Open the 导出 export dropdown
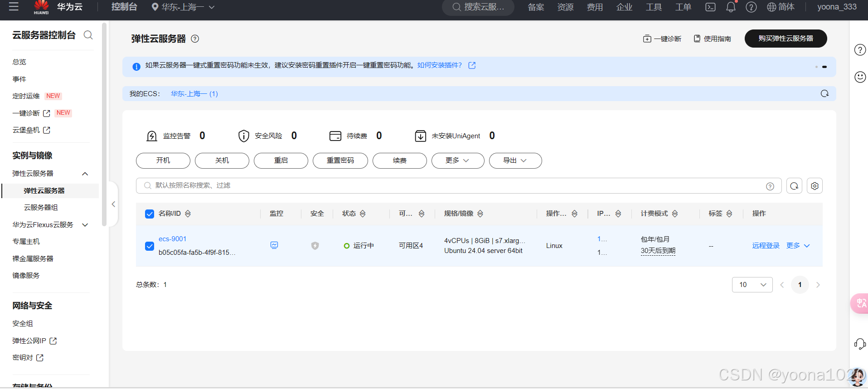Viewport: 868px width, 389px height. point(515,160)
